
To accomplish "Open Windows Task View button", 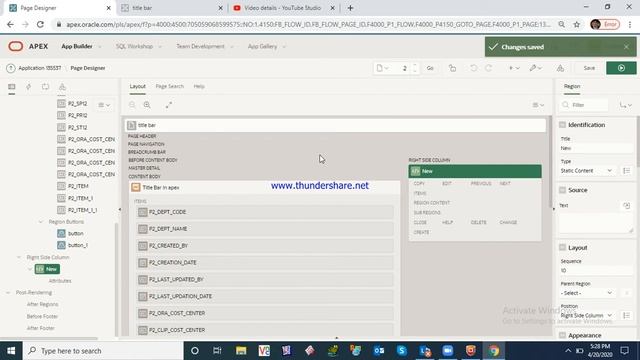I will [x=217, y=351].
